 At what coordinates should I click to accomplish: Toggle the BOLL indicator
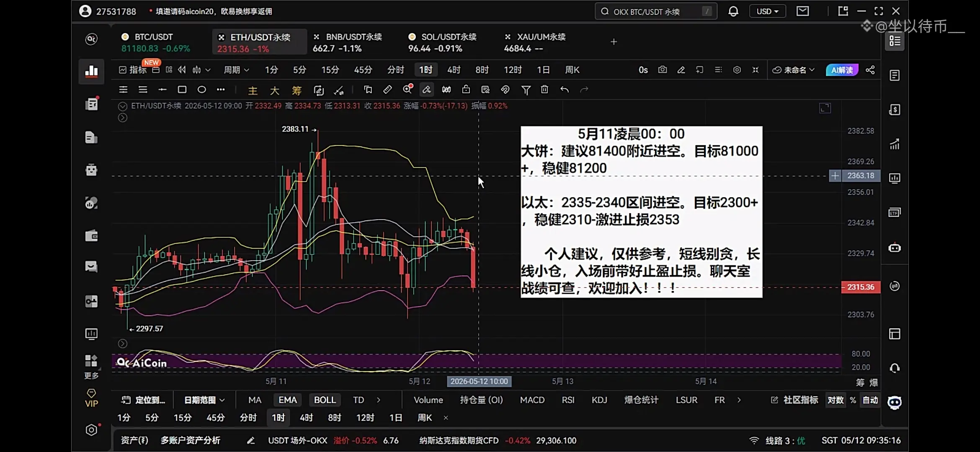(325, 400)
